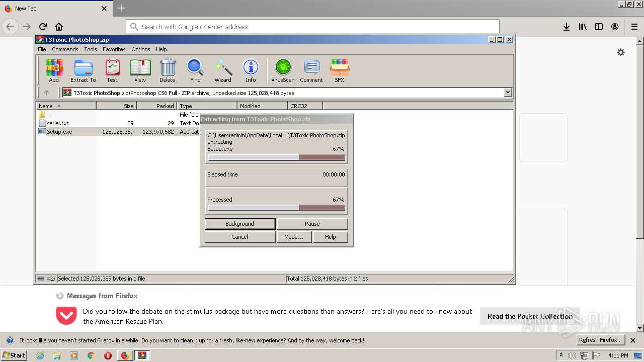Sort by the Name column header
644x362 pixels.
(66, 106)
